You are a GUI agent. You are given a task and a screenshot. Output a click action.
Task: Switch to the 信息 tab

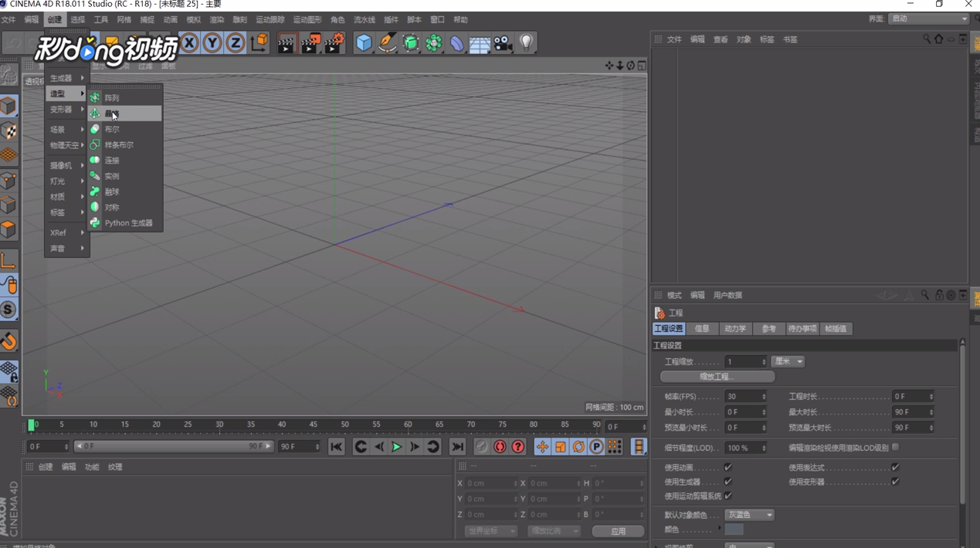[702, 329]
